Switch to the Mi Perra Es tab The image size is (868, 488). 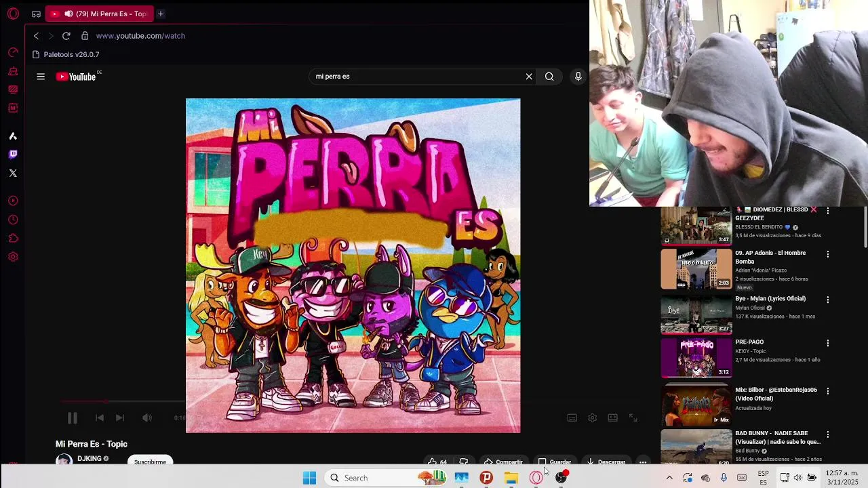[100, 14]
